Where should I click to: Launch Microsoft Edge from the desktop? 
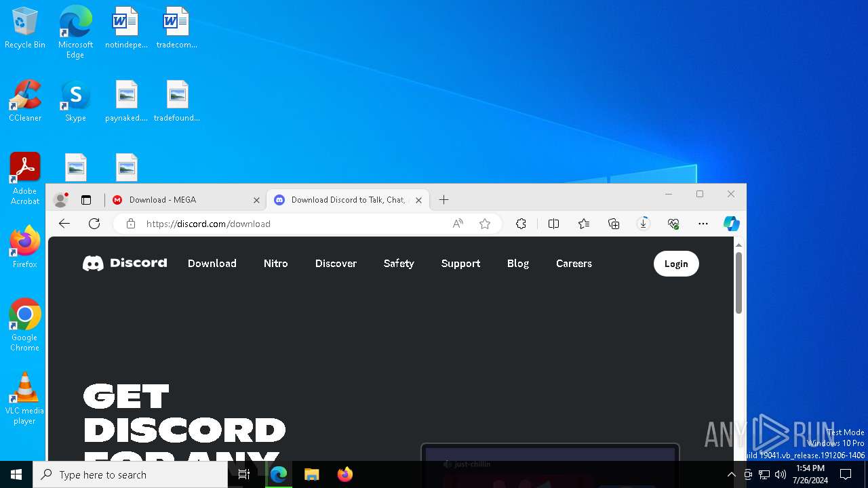tap(75, 32)
